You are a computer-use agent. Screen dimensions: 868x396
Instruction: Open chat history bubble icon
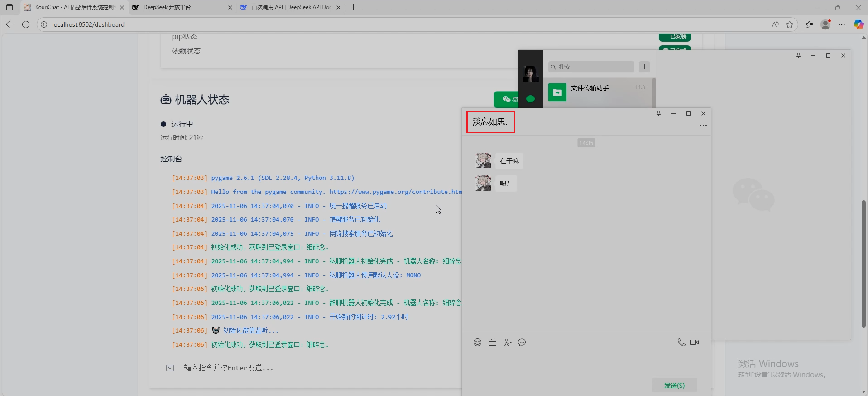tap(522, 343)
